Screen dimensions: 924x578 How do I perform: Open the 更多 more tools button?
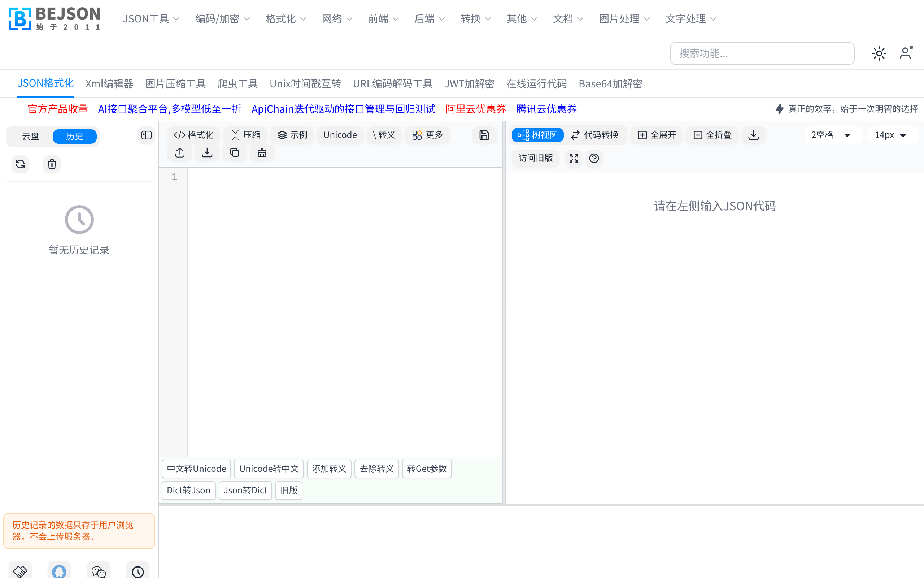click(x=428, y=135)
